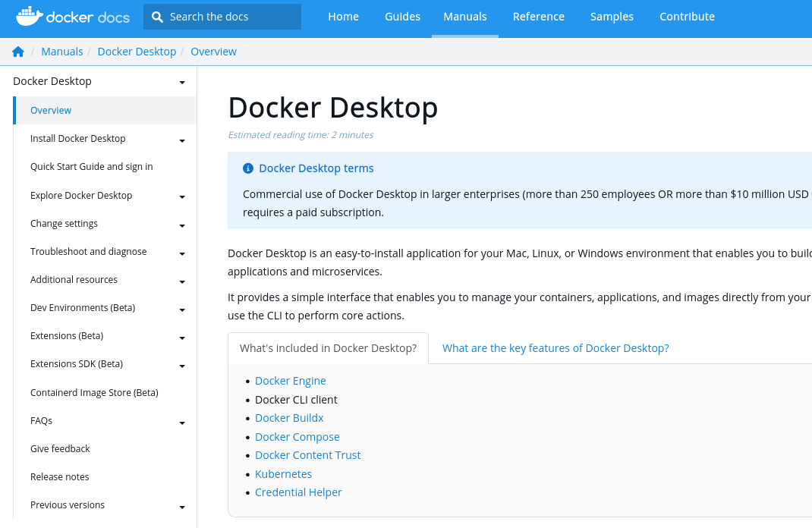Select the home icon in the breadcrumb
The image size is (812, 528).
tap(17, 51)
